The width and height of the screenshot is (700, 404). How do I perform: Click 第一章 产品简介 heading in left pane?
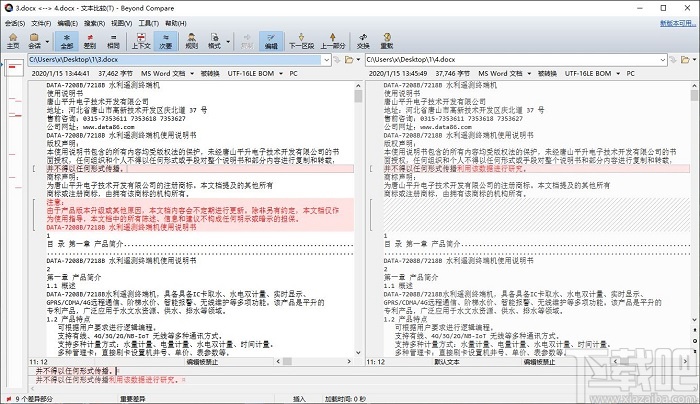(74, 277)
